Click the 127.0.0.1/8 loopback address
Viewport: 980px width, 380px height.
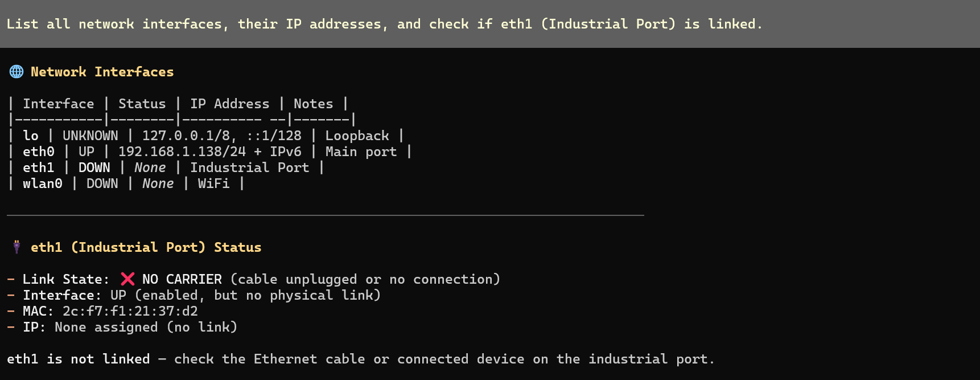pos(186,136)
